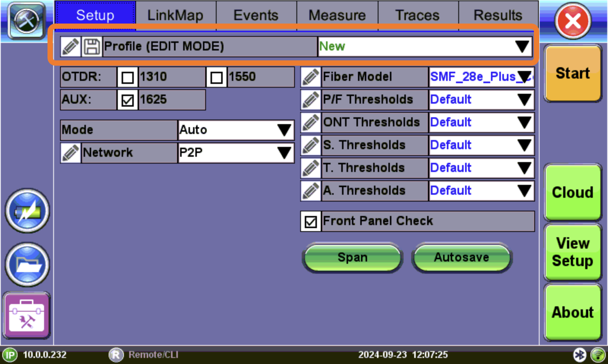The height and width of the screenshot is (364, 608).
Task: Edit ONT Thresholds pencil icon
Action: [311, 123]
